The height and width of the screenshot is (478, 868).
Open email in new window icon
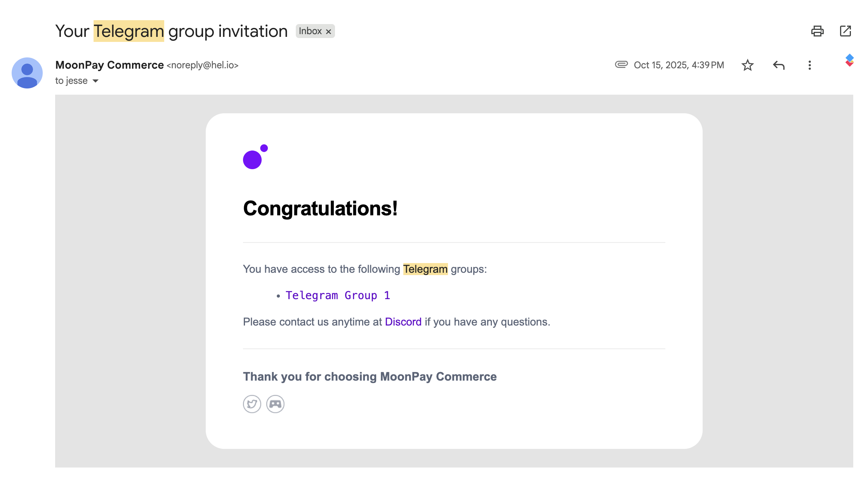(x=845, y=31)
